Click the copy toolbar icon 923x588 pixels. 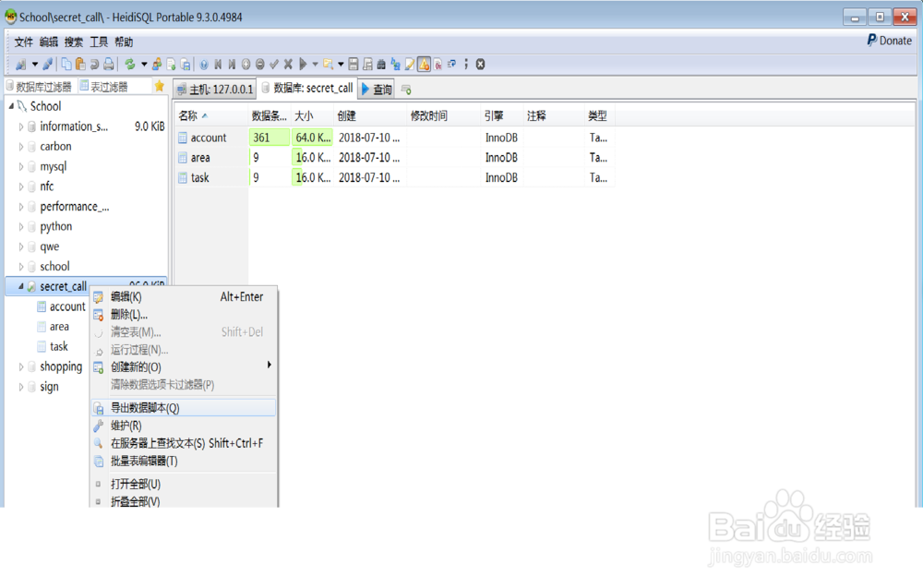[x=67, y=64]
